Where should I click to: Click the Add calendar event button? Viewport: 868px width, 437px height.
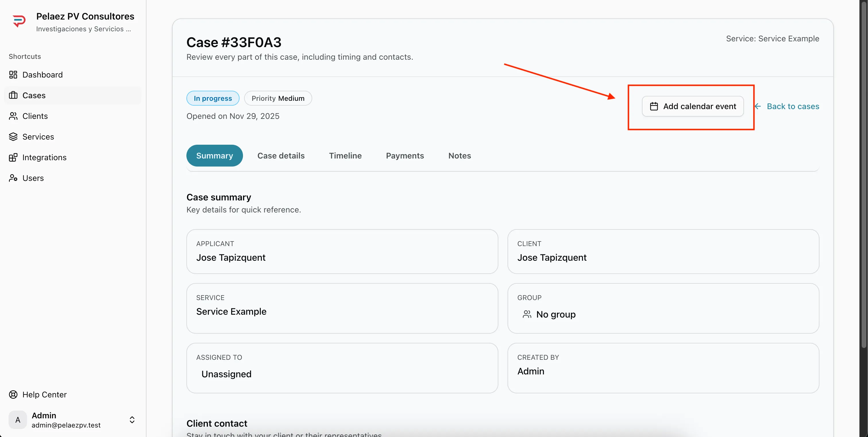(x=693, y=106)
